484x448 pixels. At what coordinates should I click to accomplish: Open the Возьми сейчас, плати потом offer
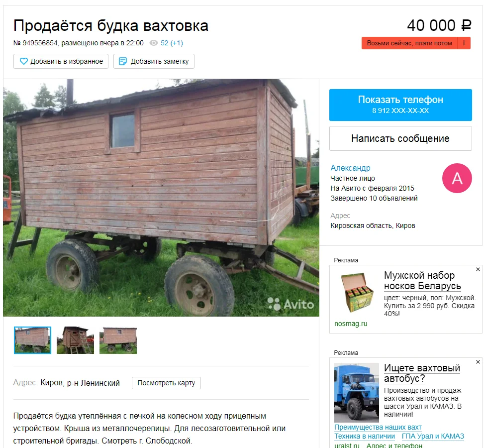click(x=409, y=43)
